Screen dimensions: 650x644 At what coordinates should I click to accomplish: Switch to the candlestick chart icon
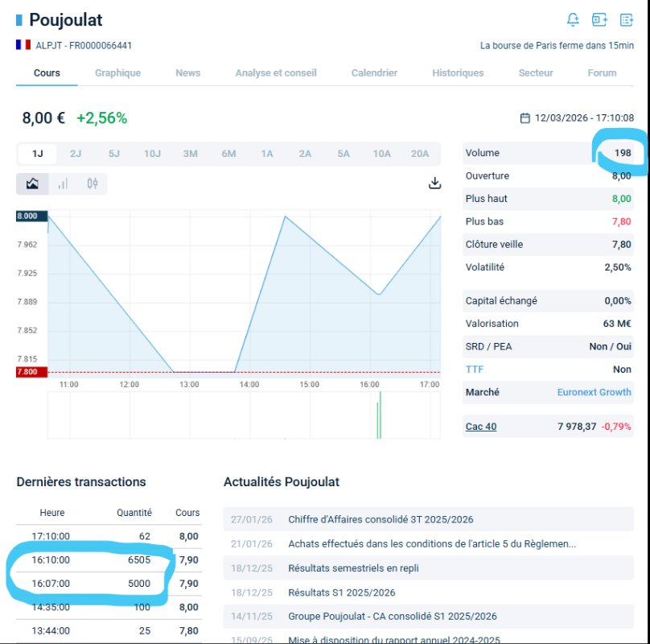(x=93, y=184)
